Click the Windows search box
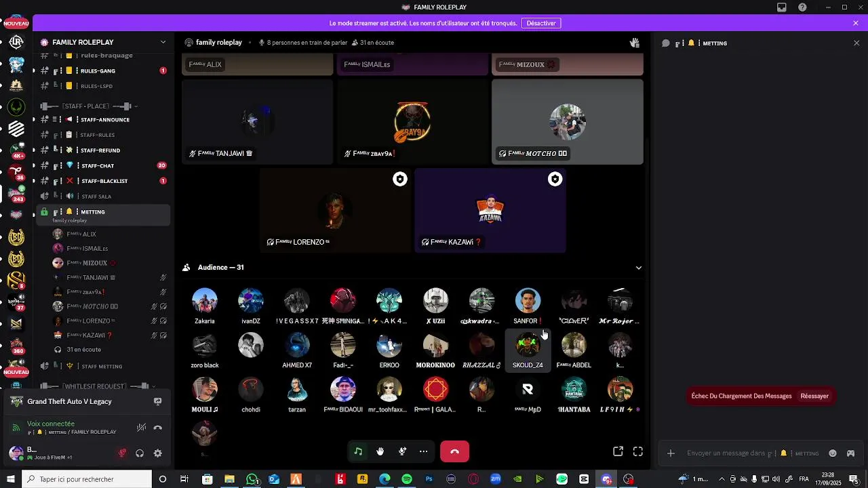868x488 pixels. [x=87, y=479]
